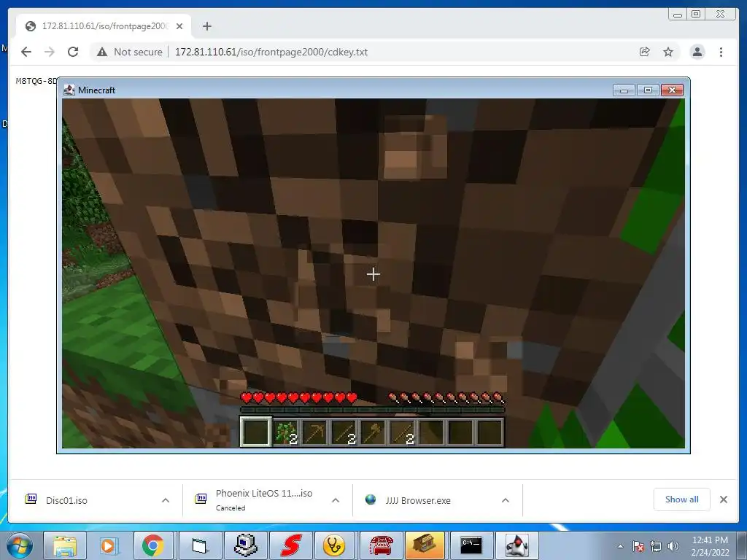Share this page via the share icon
The height and width of the screenshot is (560, 747).
pos(645,52)
